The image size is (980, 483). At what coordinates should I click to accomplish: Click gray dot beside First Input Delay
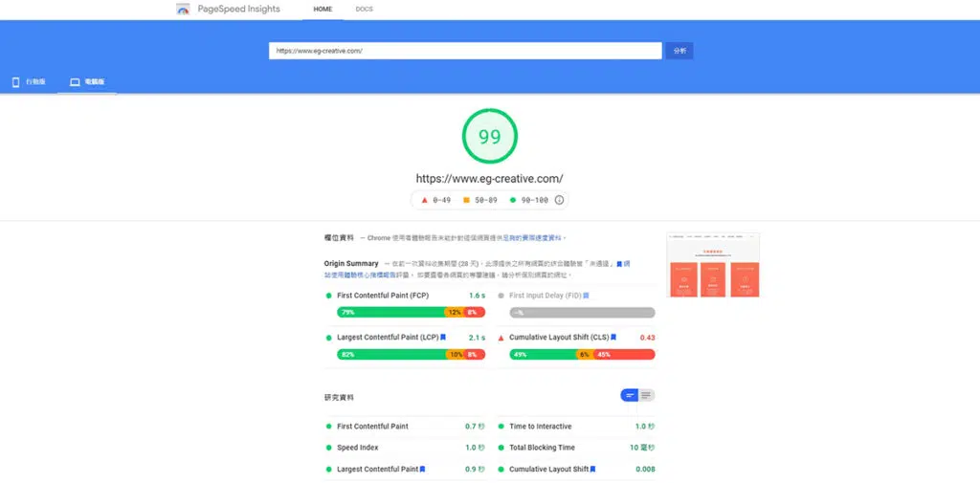501,296
